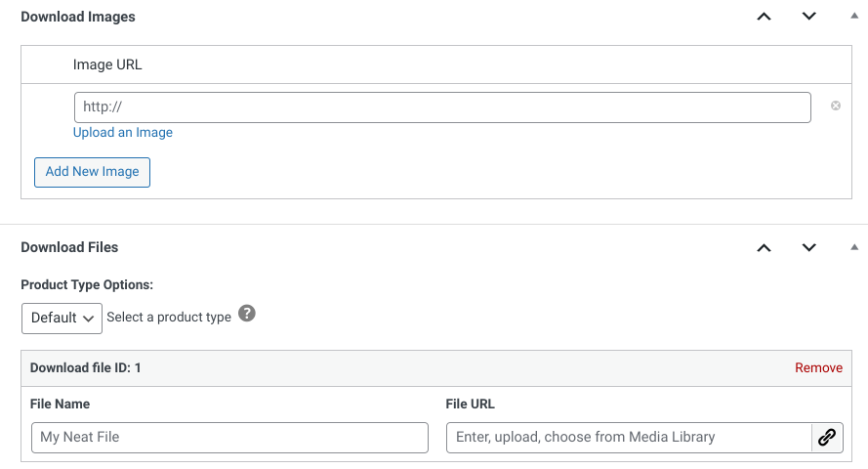Focus the File URL input field
Image resolution: width=868 pixels, height=469 pixels.
629,438
